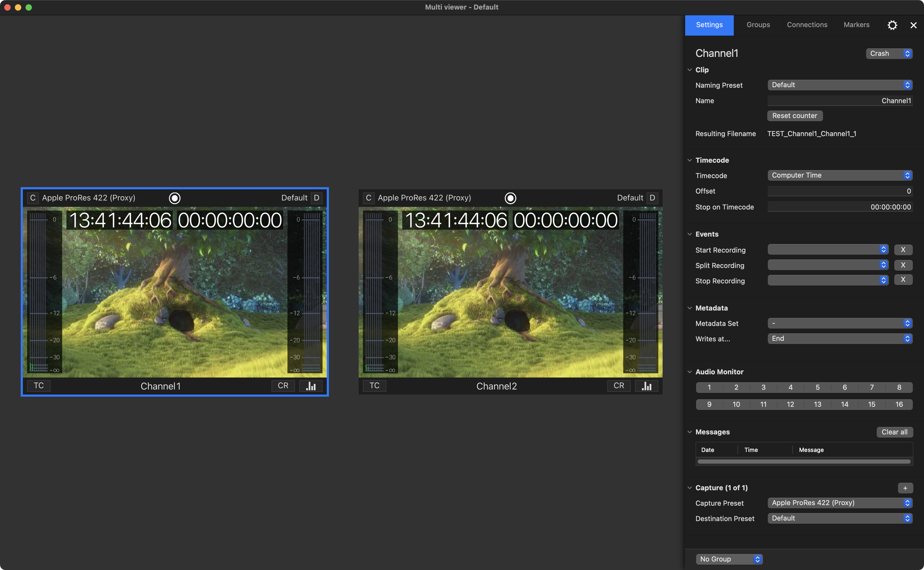Clear the Split Recording event with X
Image resolution: width=924 pixels, height=570 pixels.
[x=903, y=265]
